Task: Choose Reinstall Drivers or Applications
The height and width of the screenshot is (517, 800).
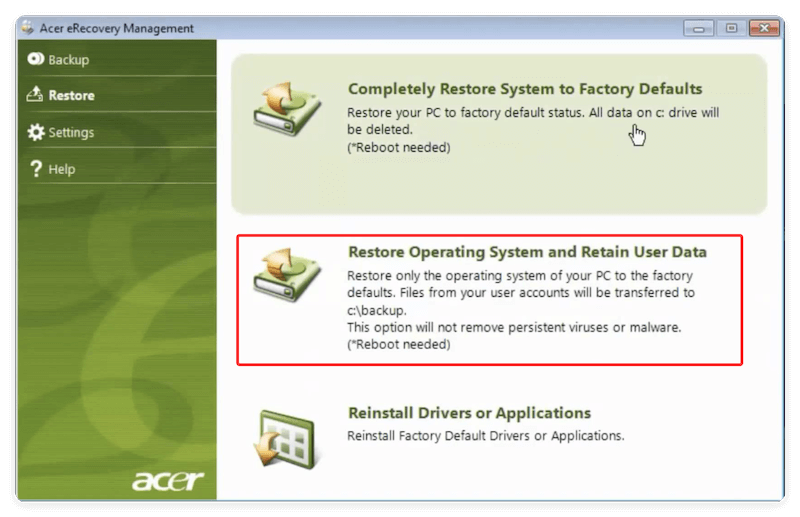Action: click(x=469, y=413)
